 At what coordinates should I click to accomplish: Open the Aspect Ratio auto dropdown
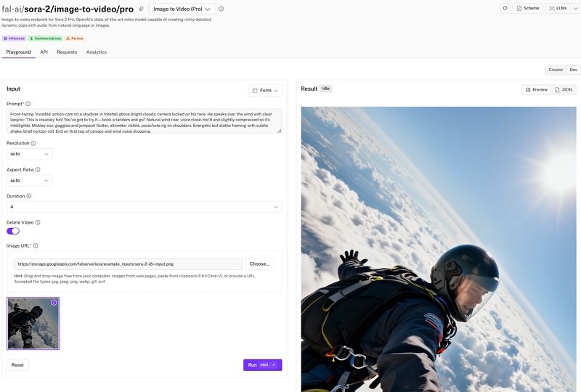pos(30,181)
